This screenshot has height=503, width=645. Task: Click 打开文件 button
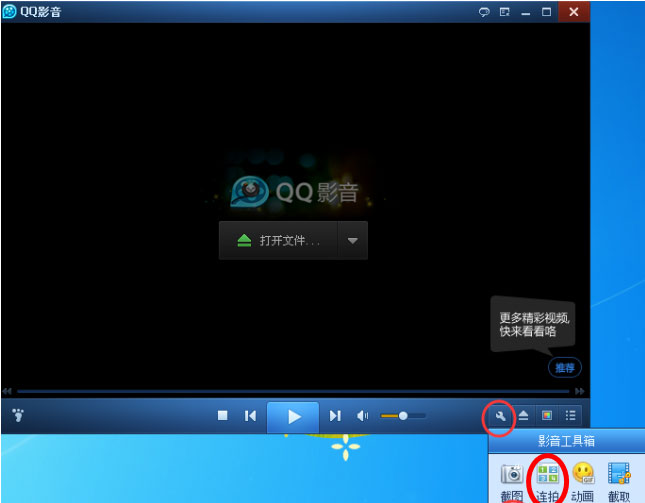point(279,241)
